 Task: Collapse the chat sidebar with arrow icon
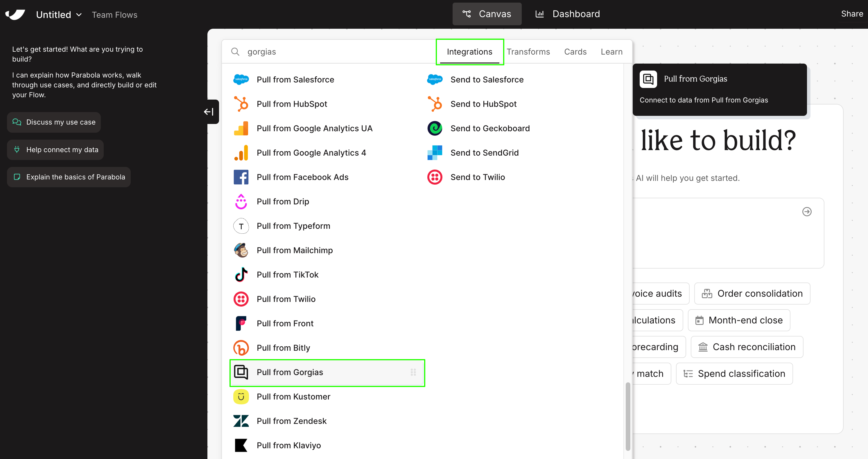(209, 112)
